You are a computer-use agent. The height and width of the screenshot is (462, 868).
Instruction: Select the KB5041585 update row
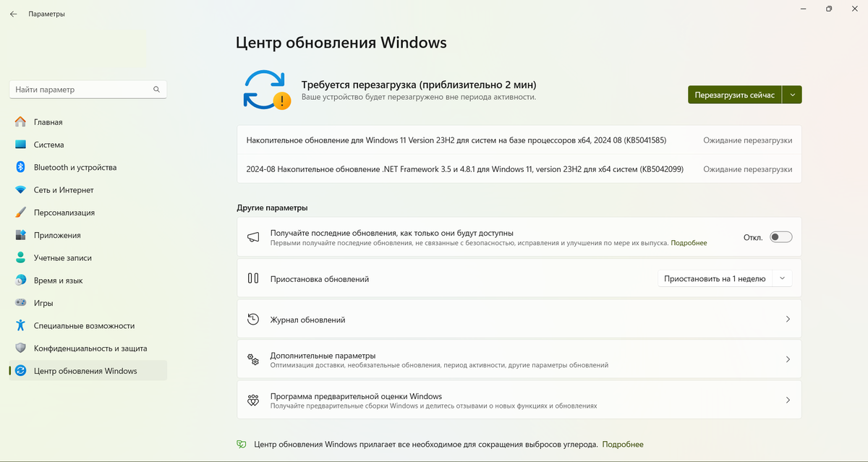[519, 140]
